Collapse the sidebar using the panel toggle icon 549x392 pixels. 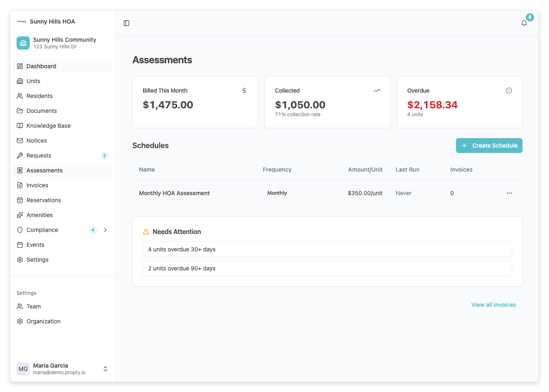[x=126, y=23]
